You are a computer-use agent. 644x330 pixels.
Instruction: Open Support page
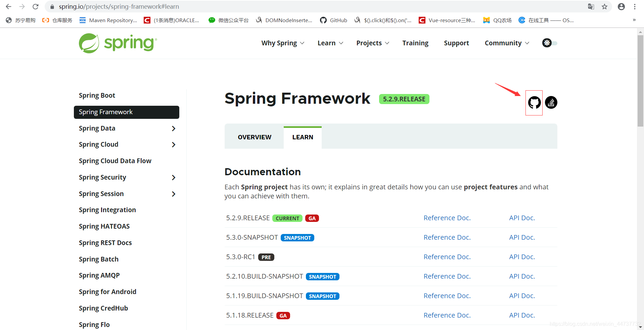[456, 43]
